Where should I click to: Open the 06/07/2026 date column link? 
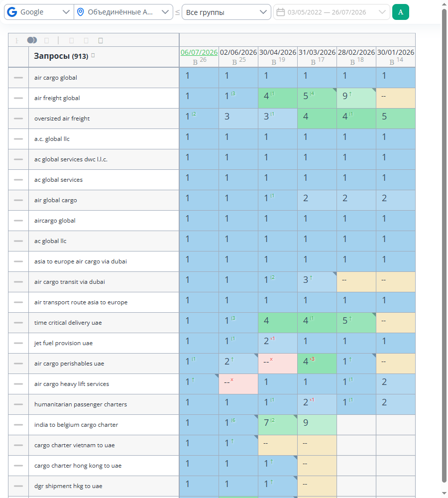point(199,52)
